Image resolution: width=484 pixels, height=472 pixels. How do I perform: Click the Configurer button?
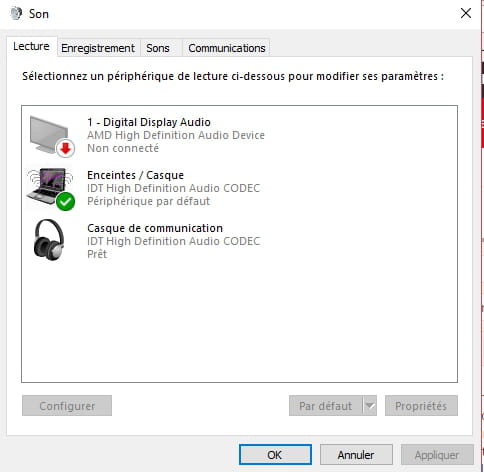pyautogui.click(x=67, y=406)
